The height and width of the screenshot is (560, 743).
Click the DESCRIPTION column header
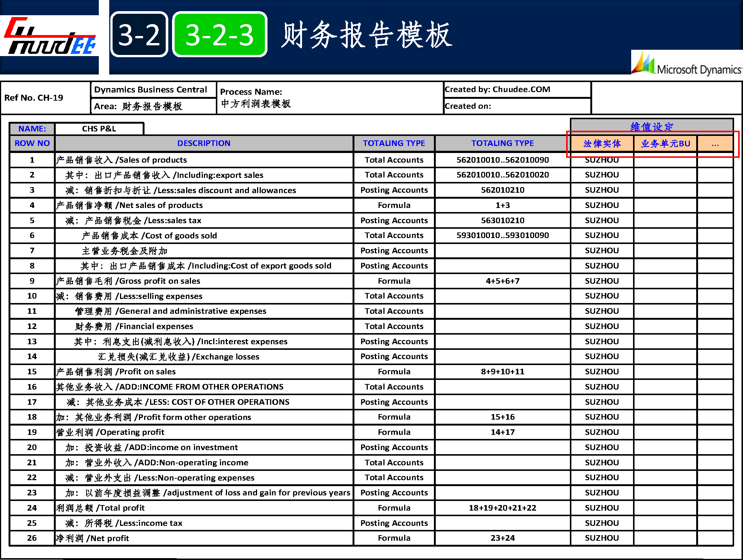click(204, 143)
